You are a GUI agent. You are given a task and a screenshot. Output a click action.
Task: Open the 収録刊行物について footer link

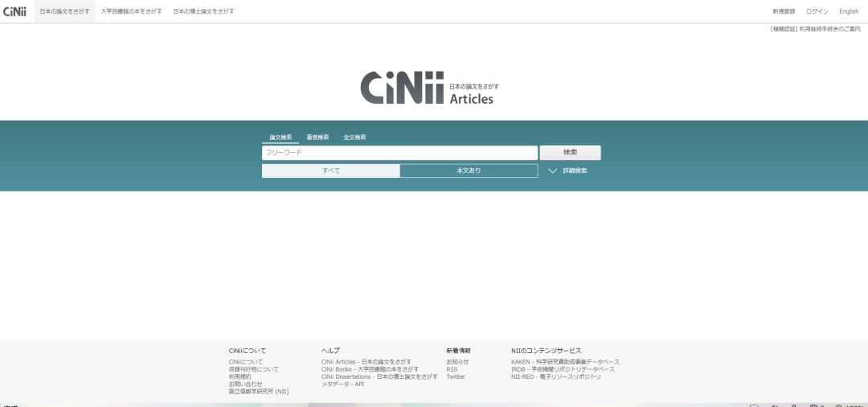[253, 369]
